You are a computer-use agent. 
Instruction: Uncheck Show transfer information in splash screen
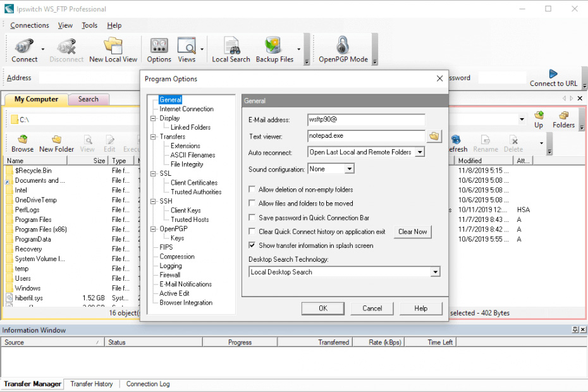[x=253, y=245]
